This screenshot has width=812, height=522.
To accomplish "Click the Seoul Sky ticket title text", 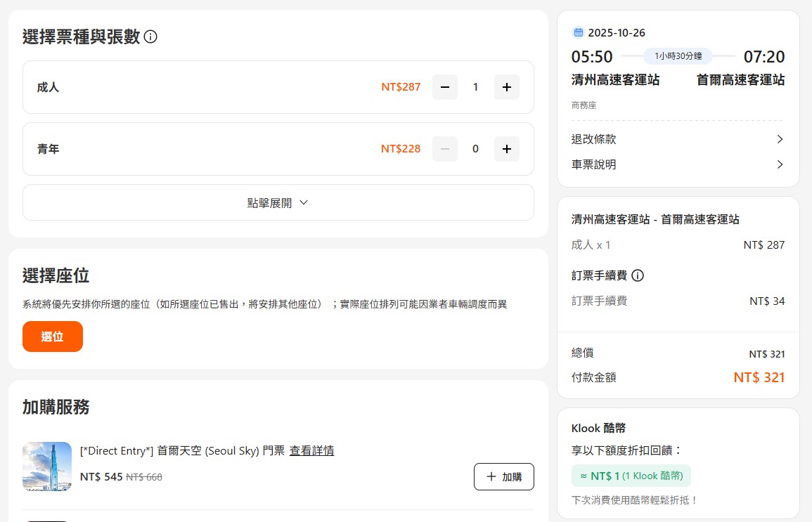I will pos(182,450).
